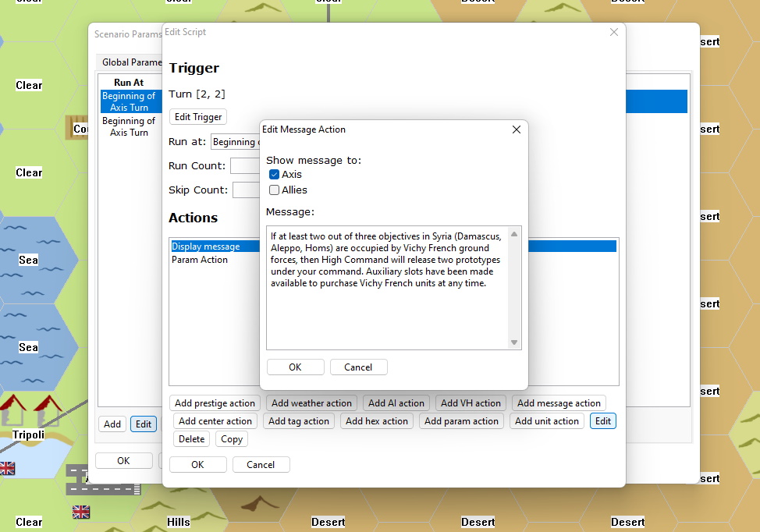Click Add VH action button

471,403
